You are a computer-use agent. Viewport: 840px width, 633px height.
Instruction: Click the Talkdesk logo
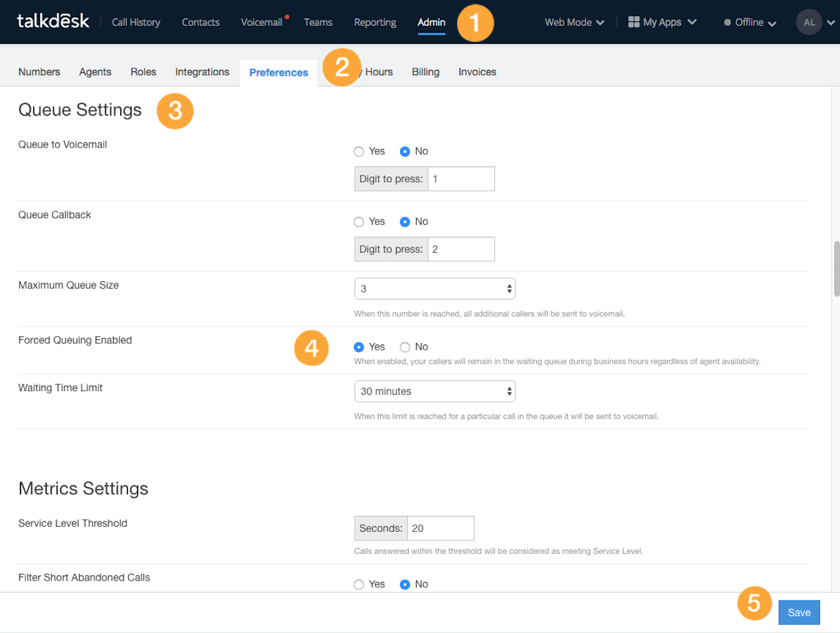pos(52,21)
